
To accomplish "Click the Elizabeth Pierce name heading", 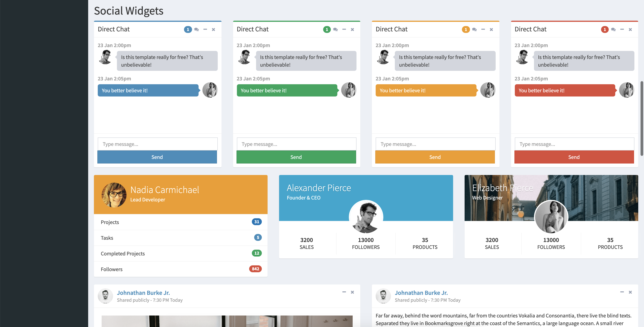I will coord(503,188).
